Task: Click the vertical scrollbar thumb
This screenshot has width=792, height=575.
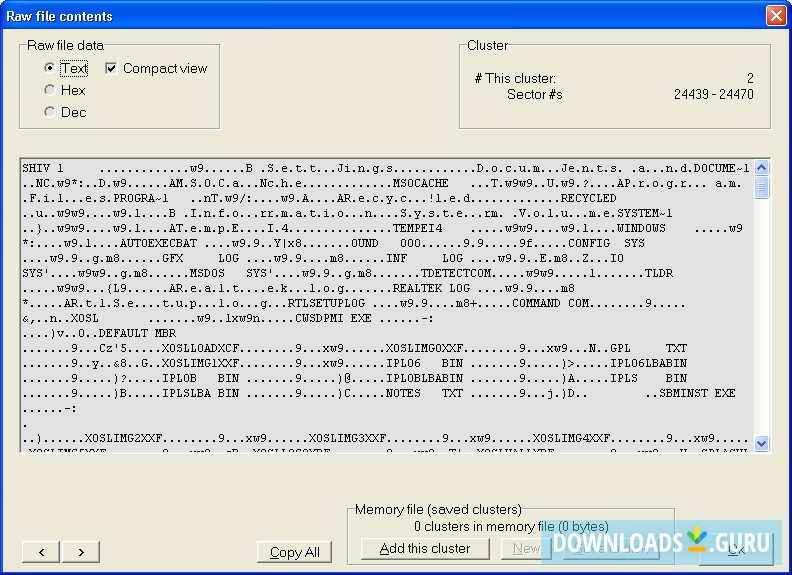Action: pos(762,187)
